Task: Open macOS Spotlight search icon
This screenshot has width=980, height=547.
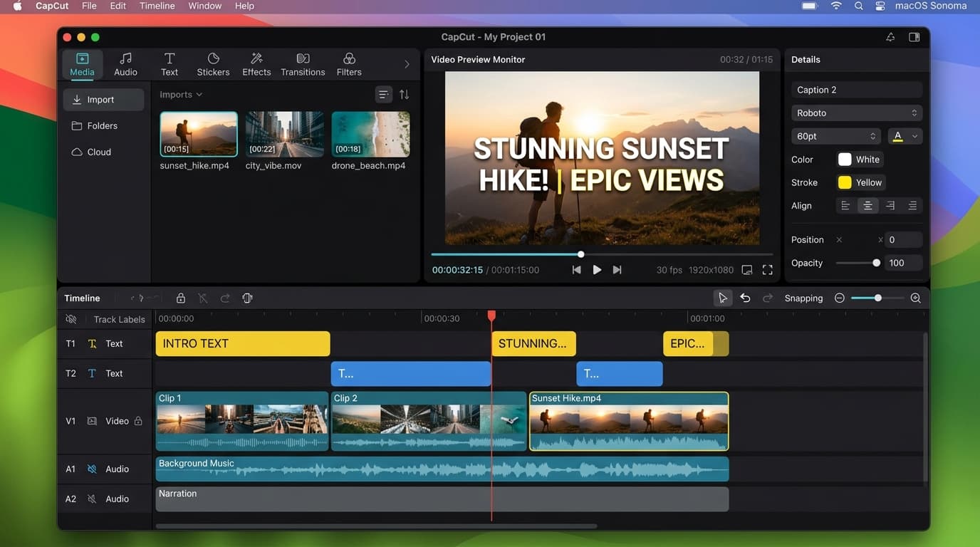Action: (858, 6)
